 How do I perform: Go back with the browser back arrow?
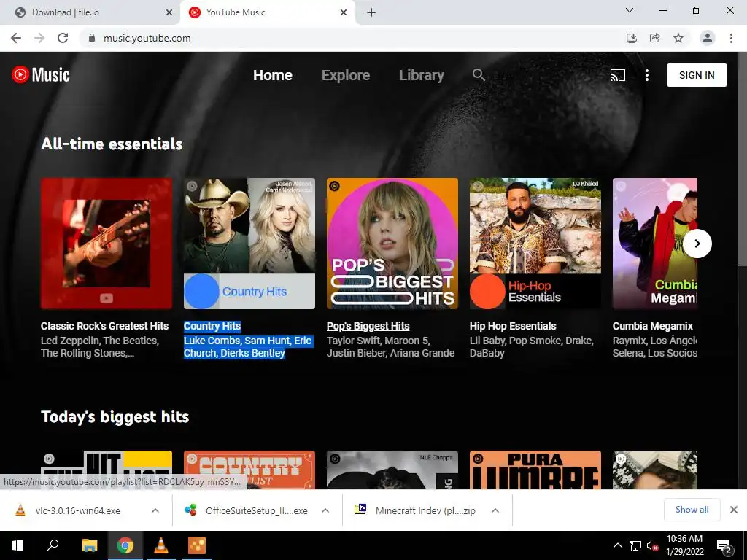click(16, 38)
